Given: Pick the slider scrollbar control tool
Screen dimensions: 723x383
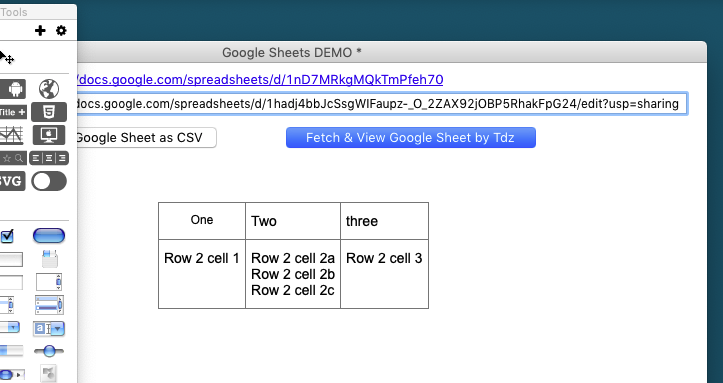Looking at the screenshot, I should [x=49, y=351].
